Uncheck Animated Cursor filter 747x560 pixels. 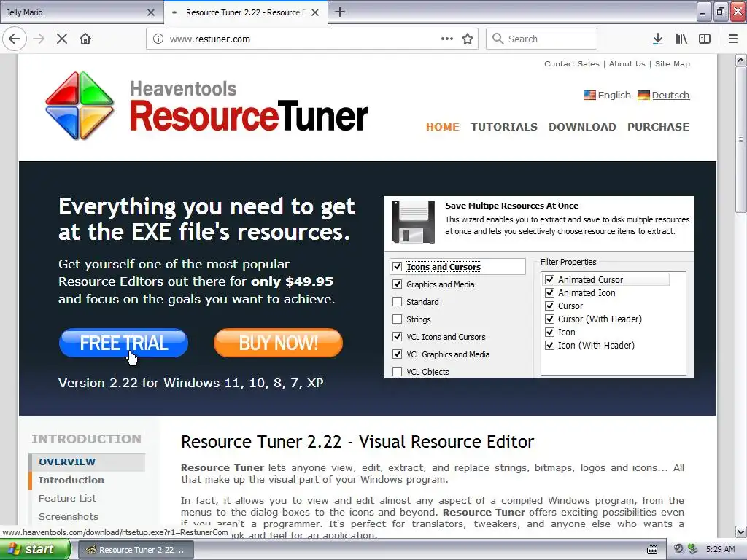point(550,279)
